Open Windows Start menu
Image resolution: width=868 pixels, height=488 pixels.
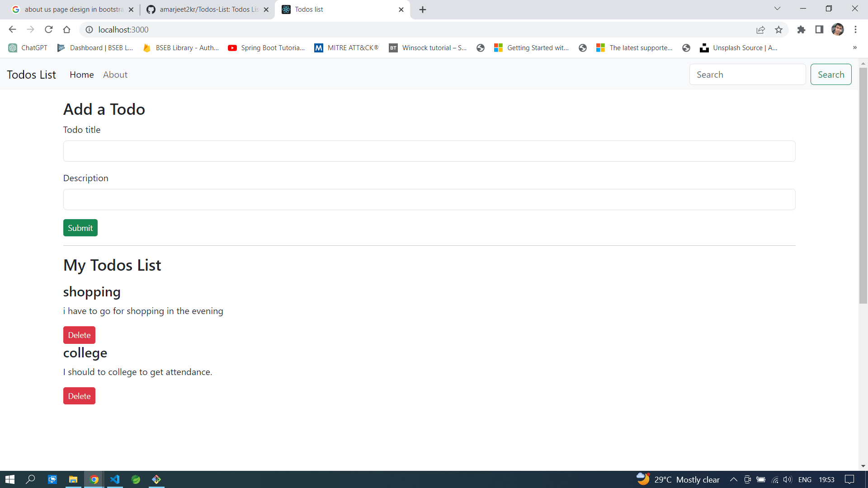[9, 479]
